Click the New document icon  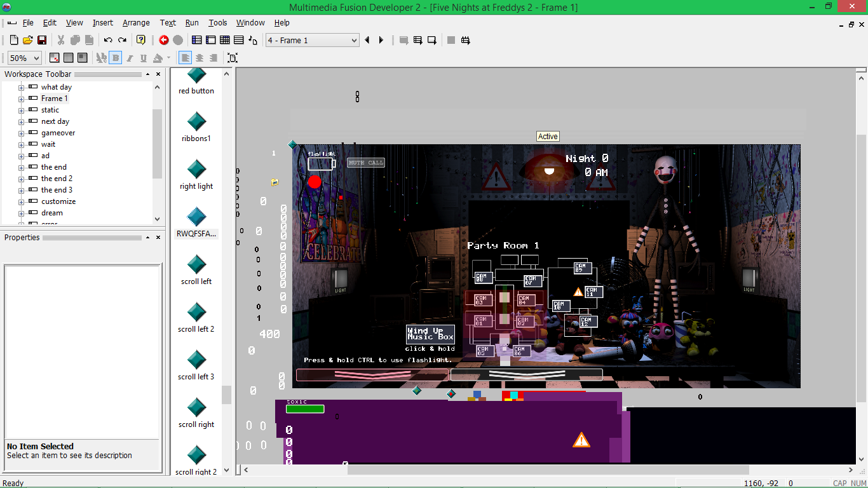14,40
